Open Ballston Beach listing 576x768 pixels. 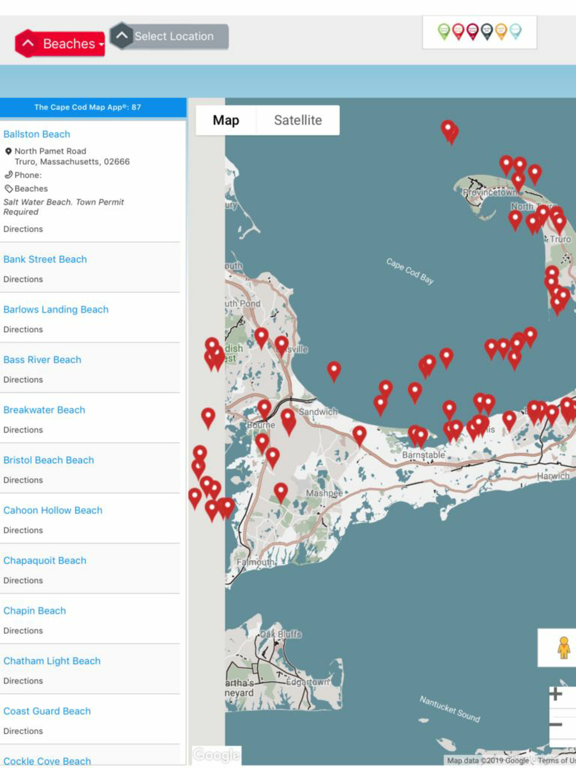click(37, 134)
